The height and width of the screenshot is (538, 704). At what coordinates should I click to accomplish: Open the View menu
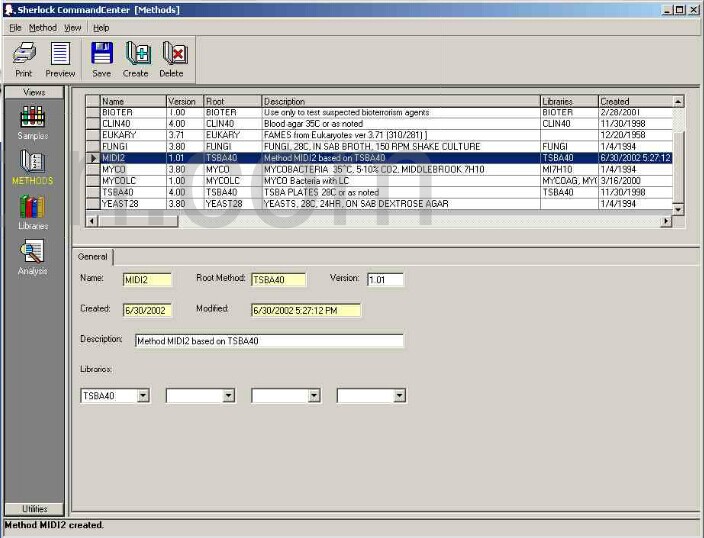72,28
